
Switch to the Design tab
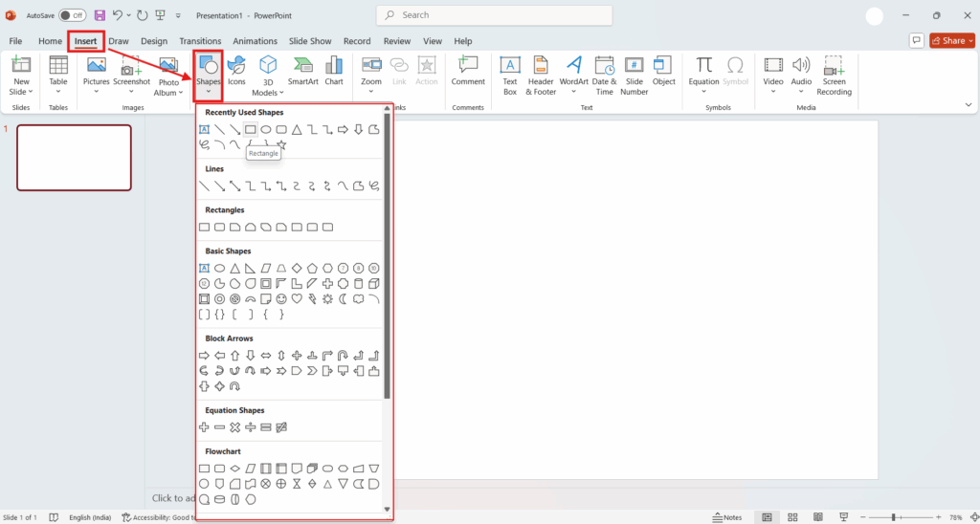click(x=154, y=41)
